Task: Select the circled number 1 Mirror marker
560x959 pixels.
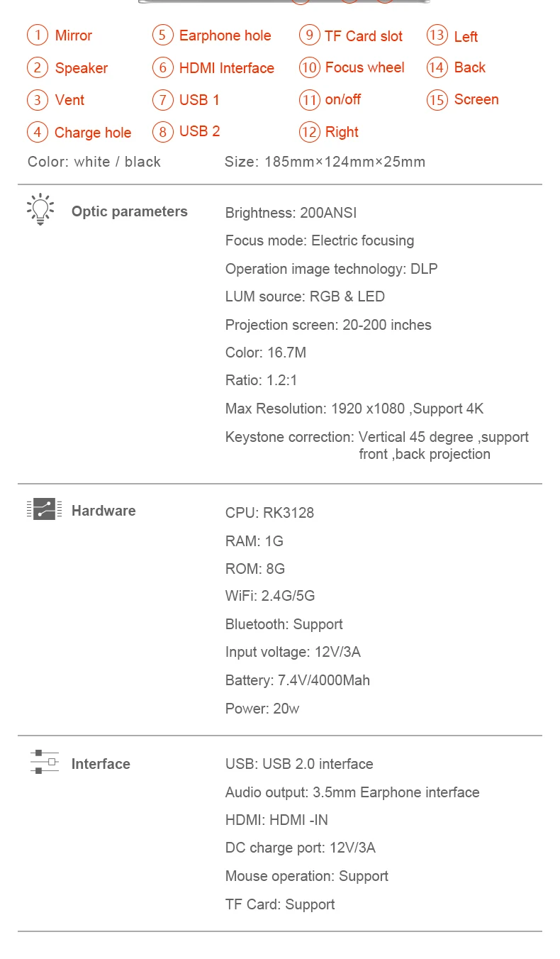Action: click(38, 35)
